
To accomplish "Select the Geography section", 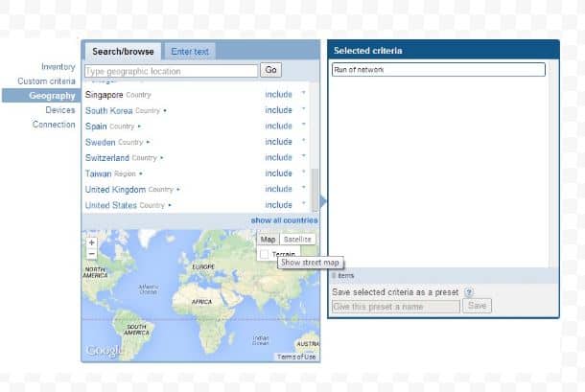I will tap(41, 96).
